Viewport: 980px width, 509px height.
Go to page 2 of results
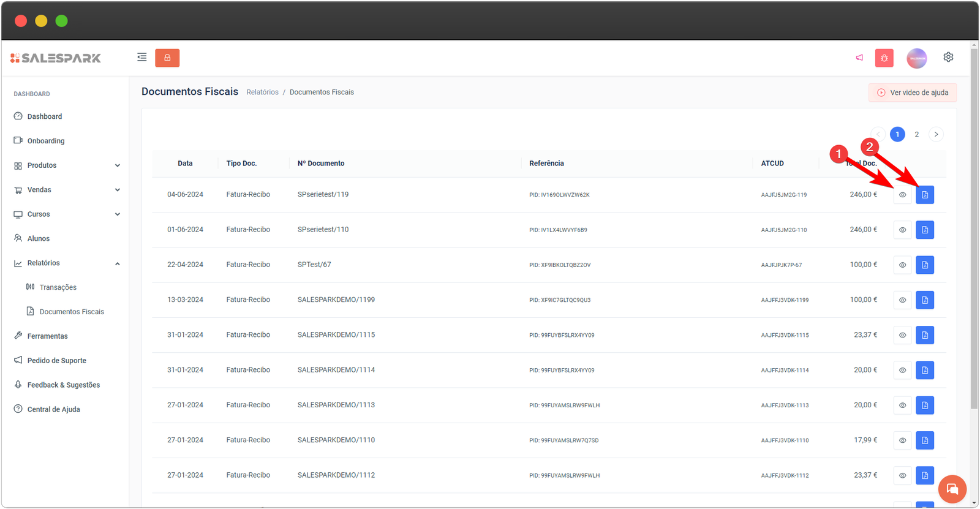click(x=916, y=134)
